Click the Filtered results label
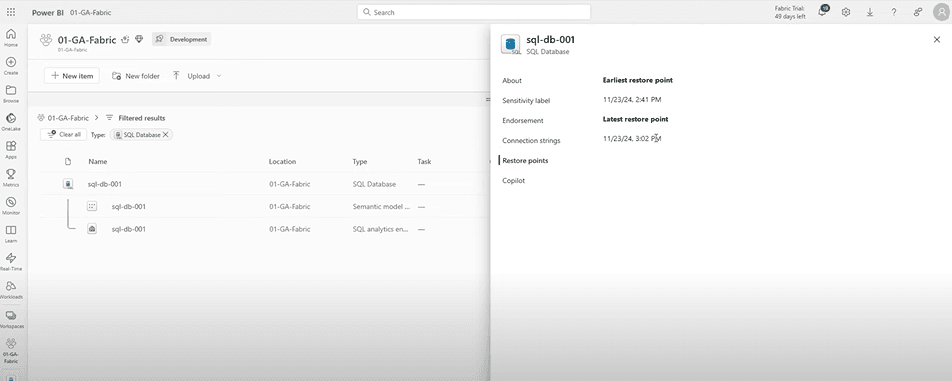This screenshot has height=381, width=952. pyautogui.click(x=141, y=118)
